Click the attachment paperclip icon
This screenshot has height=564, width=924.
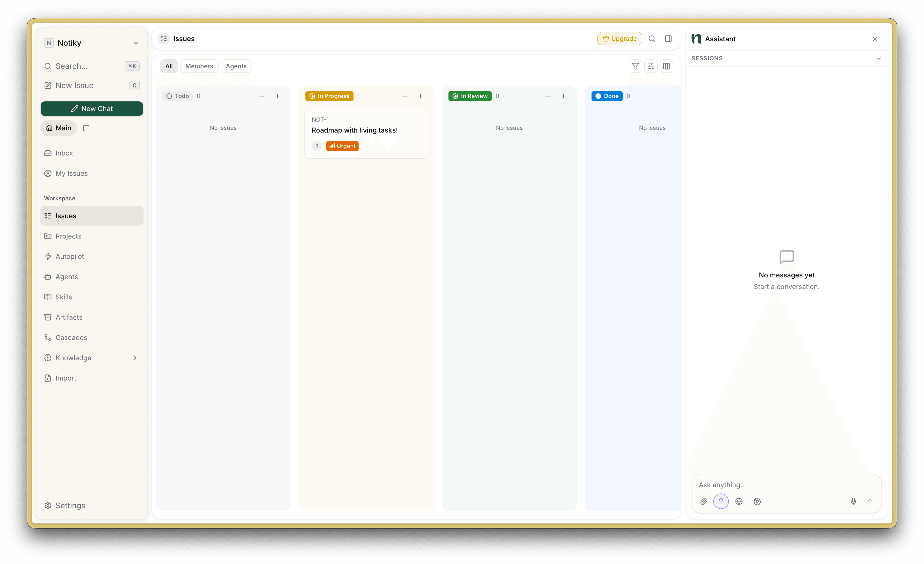pyautogui.click(x=703, y=501)
